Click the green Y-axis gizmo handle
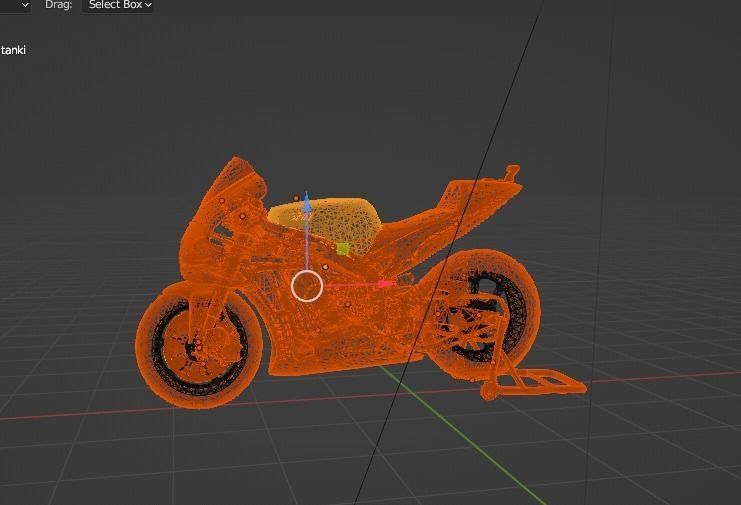This screenshot has width=741, height=505. pos(343,248)
